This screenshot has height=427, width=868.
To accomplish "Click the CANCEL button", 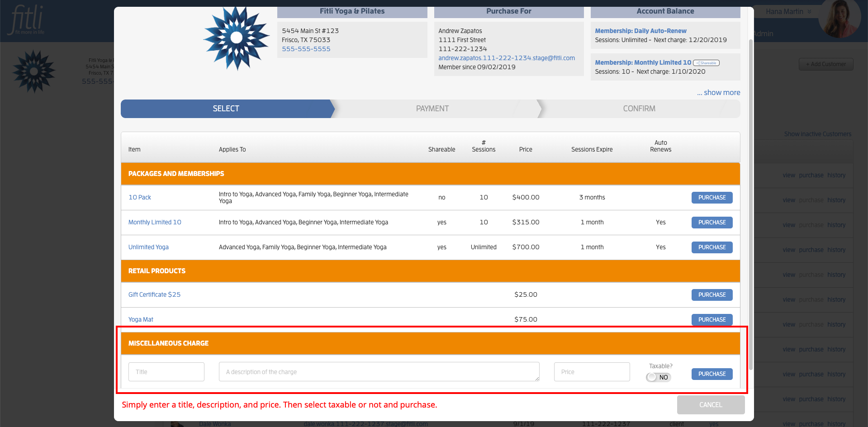I will [711, 405].
